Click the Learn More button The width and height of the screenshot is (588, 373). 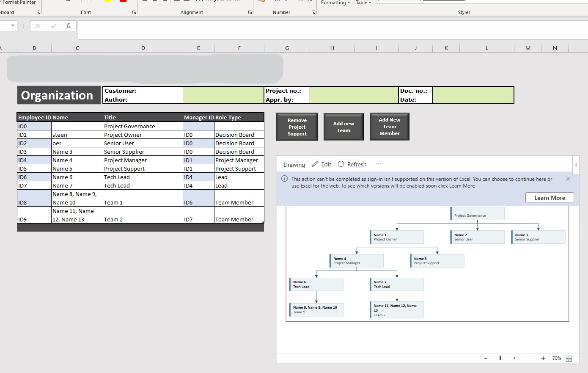[x=550, y=198]
